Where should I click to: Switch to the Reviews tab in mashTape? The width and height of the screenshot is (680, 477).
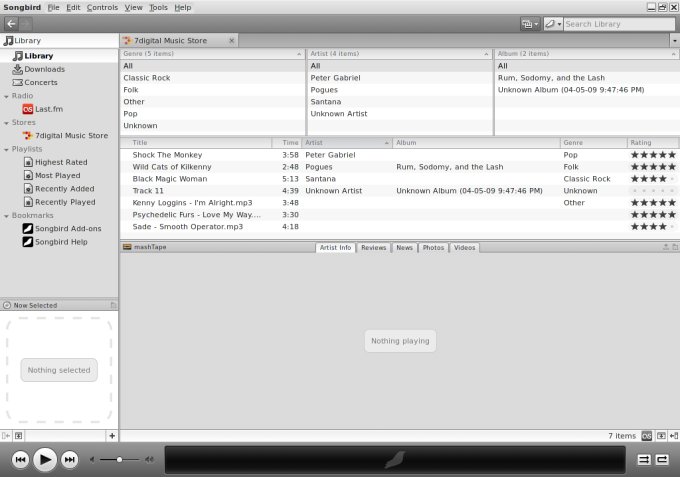[x=373, y=247]
